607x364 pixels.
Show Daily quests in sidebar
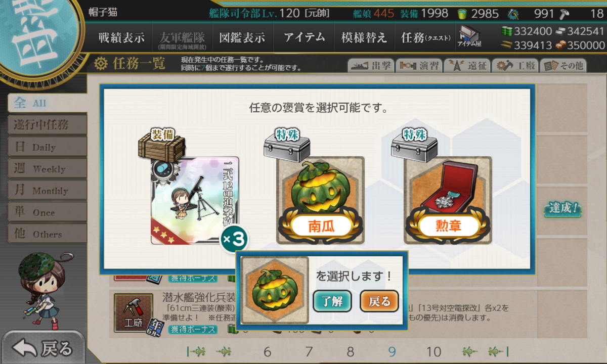pos(47,147)
